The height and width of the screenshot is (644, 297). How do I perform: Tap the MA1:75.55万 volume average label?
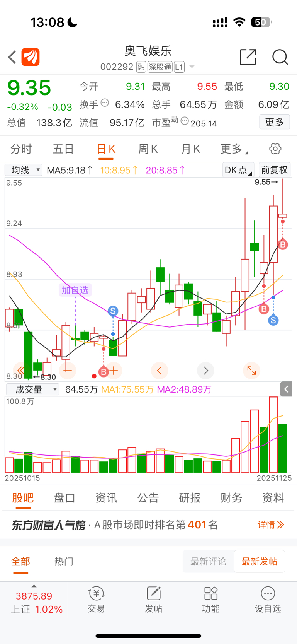tap(127, 389)
